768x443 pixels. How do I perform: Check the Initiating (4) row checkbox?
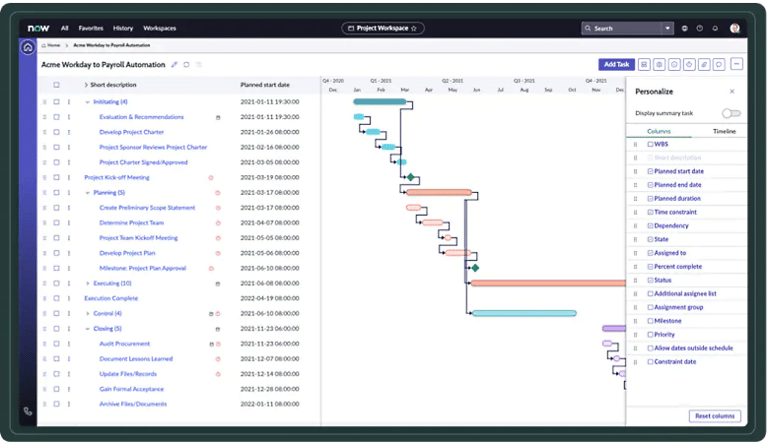point(56,102)
